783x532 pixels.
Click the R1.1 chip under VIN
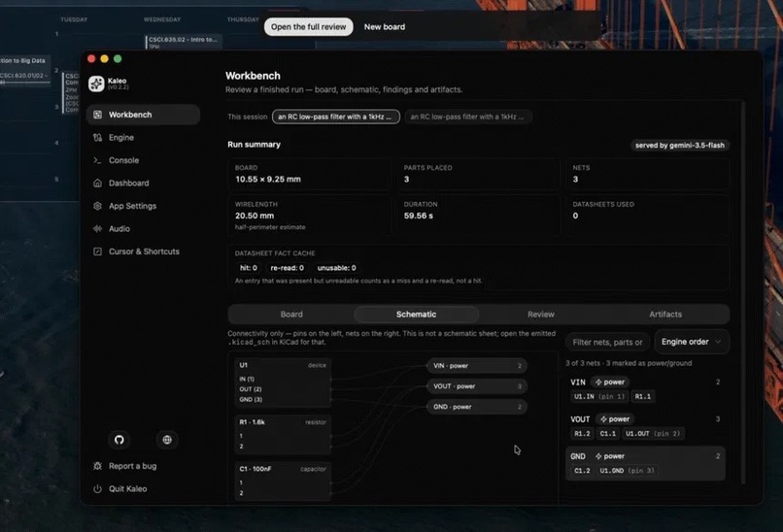coord(643,396)
